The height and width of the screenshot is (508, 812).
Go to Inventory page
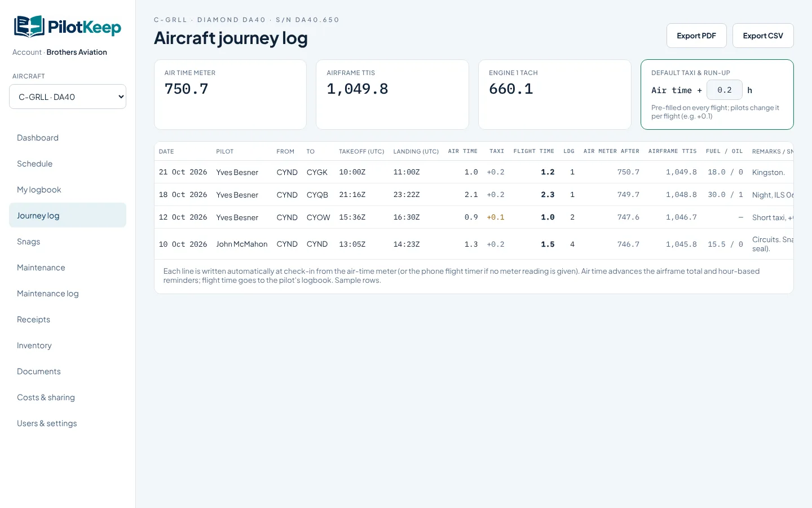click(68, 345)
